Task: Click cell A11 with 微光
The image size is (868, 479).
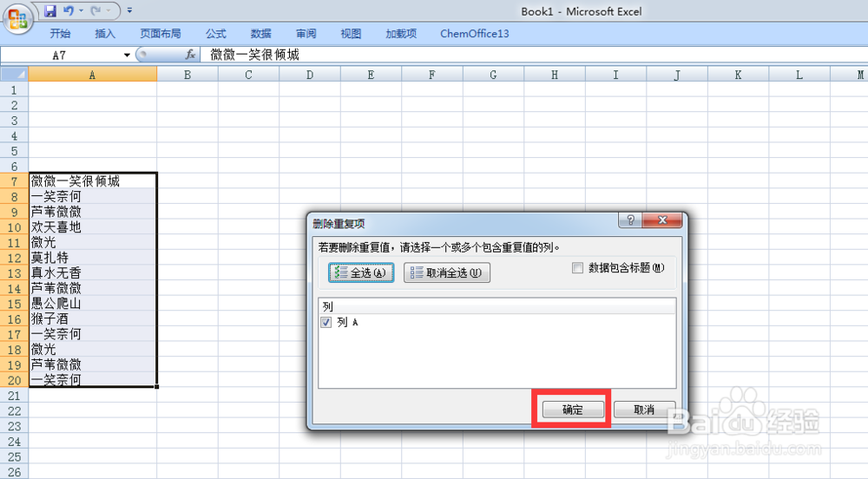Action: (93, 243)
